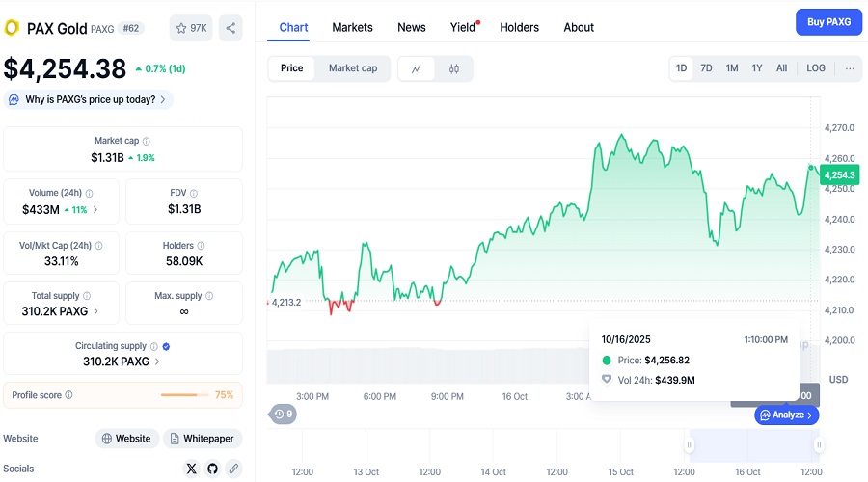
Task: Open the Website link
Action: 126,439
